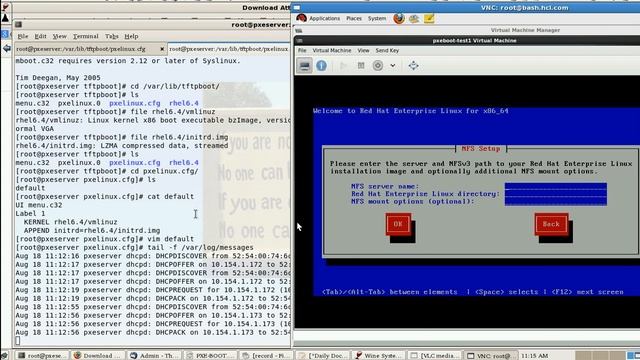The image size is (640, 360).
Task: Open the System menu
Action: point(377,18)
